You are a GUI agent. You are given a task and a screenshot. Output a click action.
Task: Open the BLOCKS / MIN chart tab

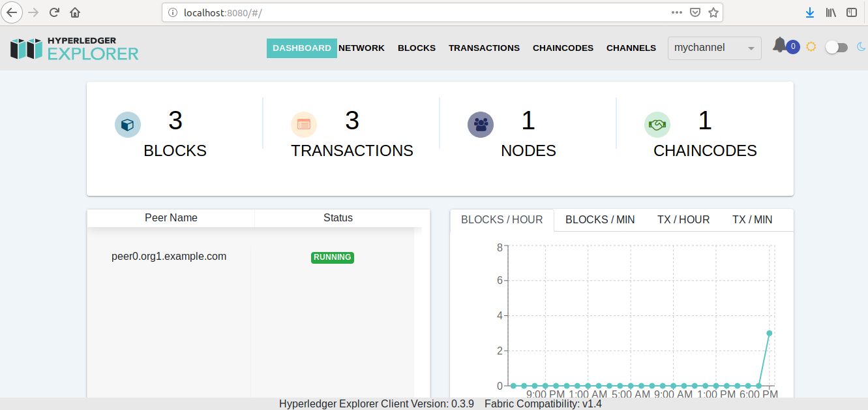coord(599,219)
